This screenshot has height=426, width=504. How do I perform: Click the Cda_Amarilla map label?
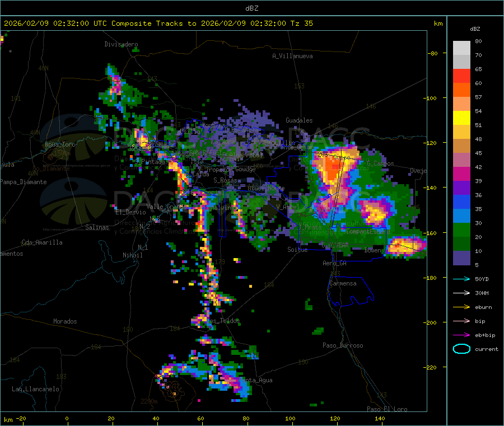42,242
